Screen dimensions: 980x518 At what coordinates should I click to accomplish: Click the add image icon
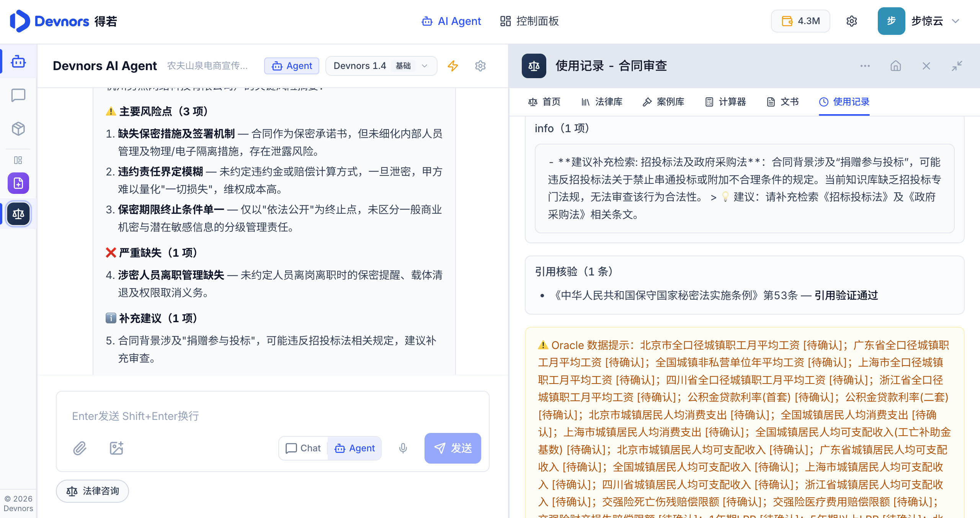[x=116, y=448]
